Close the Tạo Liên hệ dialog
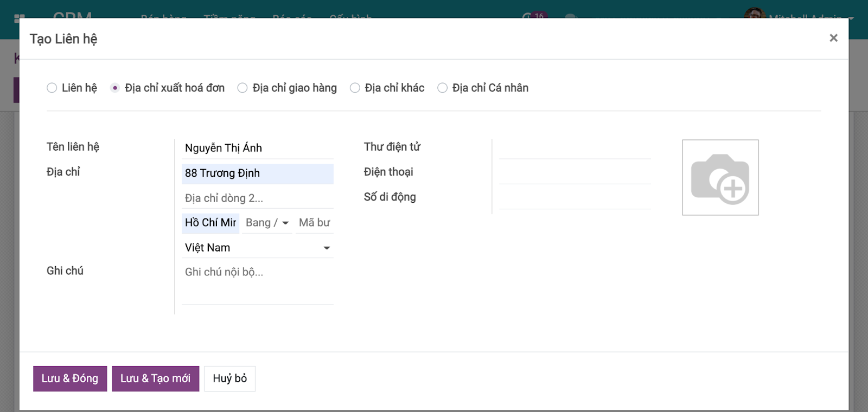 click(833, 38)
